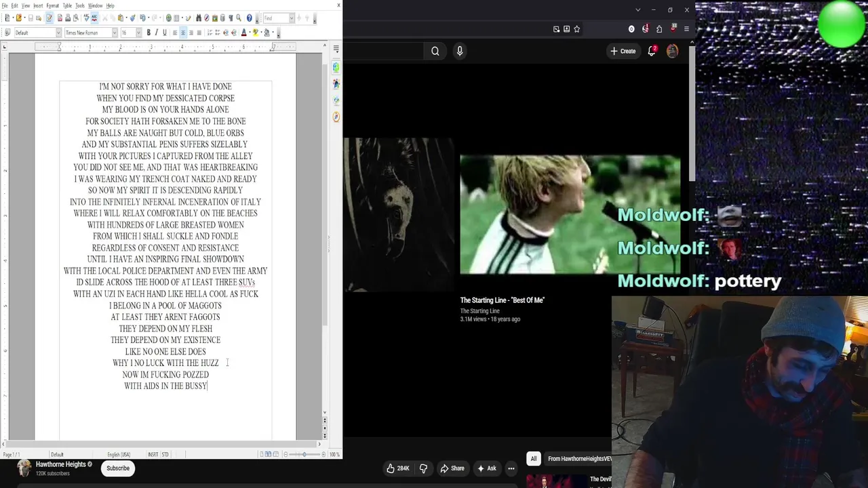Select Align Right paragraph button

pos(191,33)
